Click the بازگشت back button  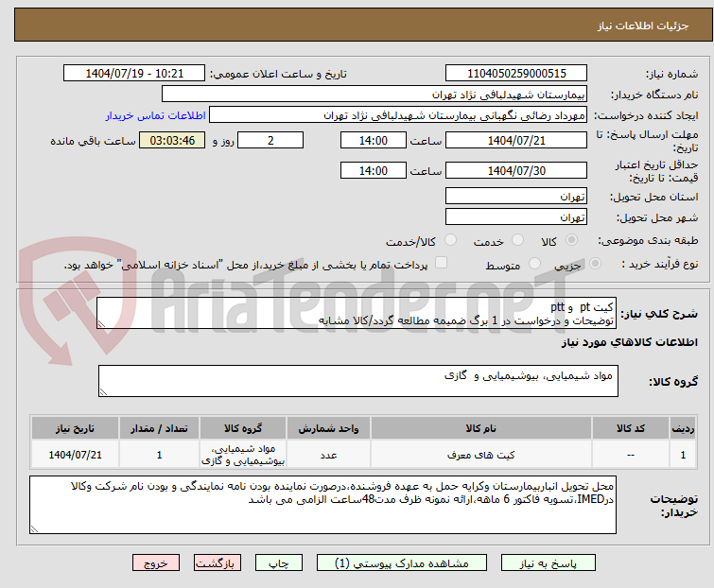218,563
